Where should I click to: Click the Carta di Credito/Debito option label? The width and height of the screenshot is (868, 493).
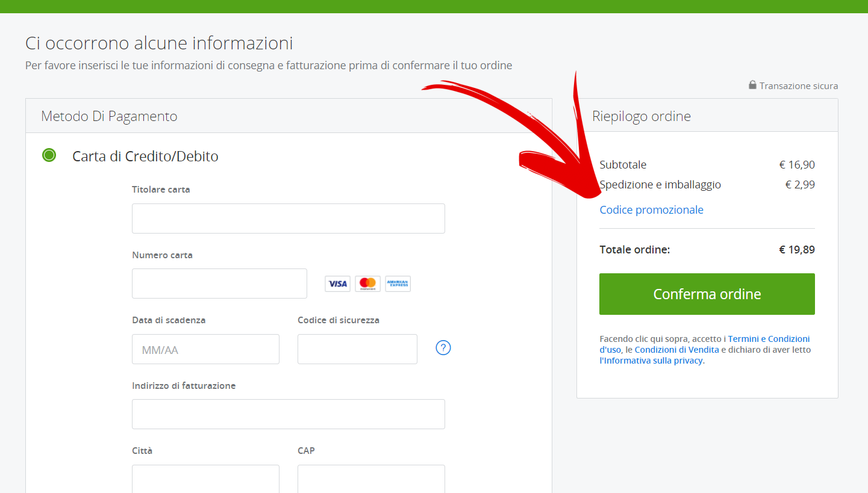tap(145, 157)
